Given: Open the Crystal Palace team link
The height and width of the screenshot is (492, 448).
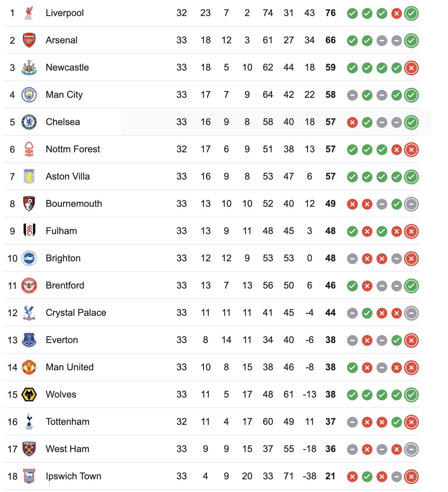Looking at the screenshot, I should point(76,313).
